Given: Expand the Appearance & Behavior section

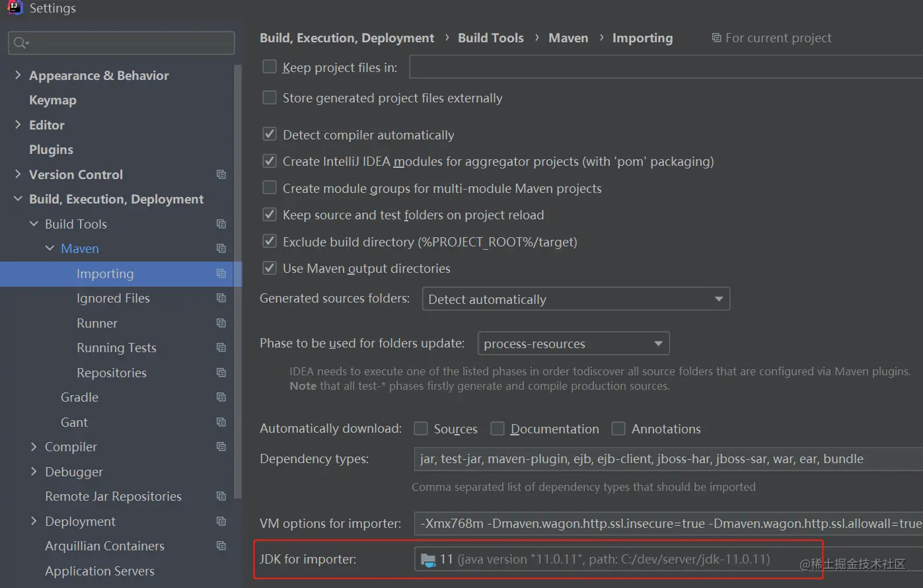Looking at the screenshot, I should (18, 75).
